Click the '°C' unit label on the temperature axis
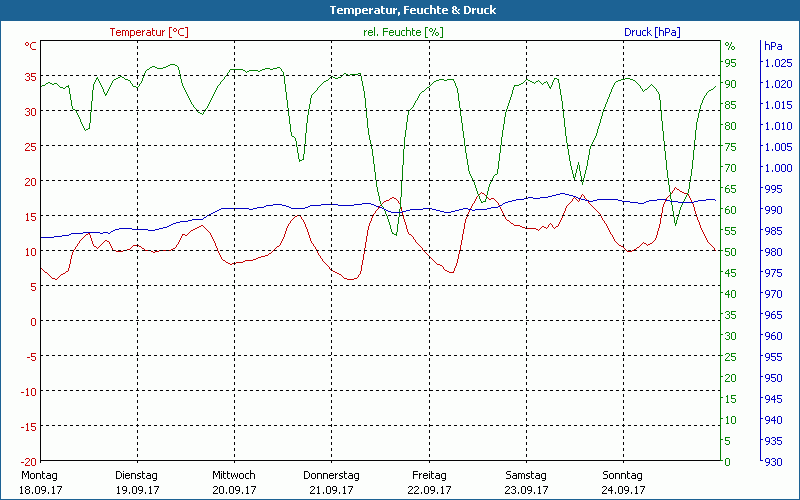800x500 pixels. pyautogui.click(x=30, y=46)
